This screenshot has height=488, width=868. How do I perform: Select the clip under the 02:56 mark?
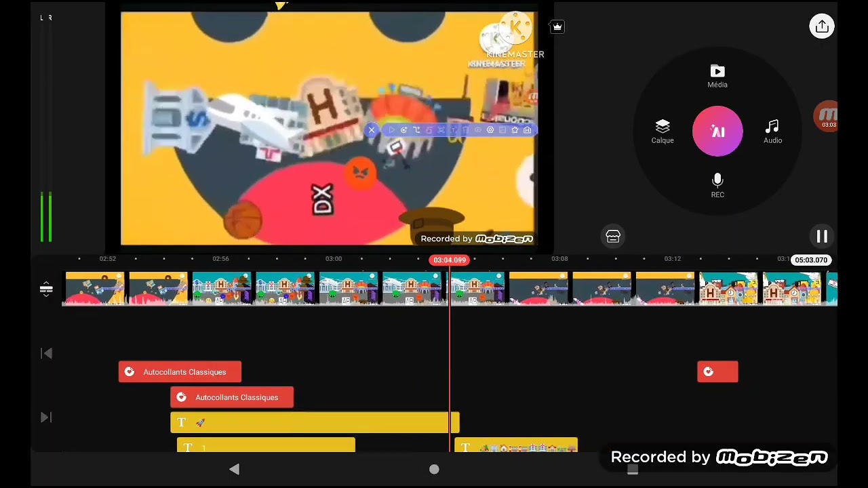pos(222,289)
